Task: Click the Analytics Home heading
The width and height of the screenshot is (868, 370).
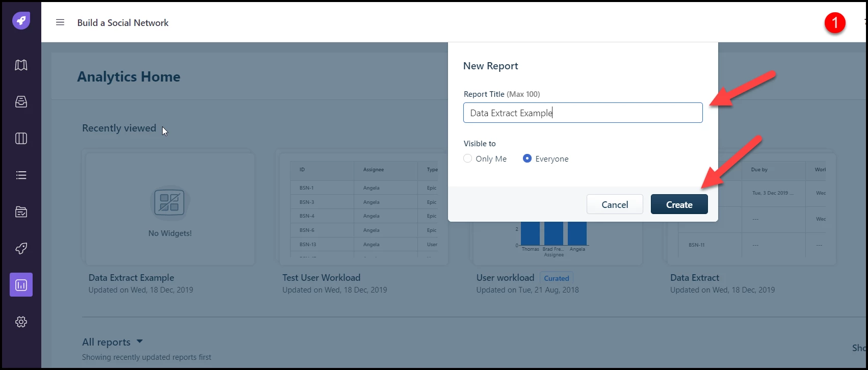Action: (128, 76)
